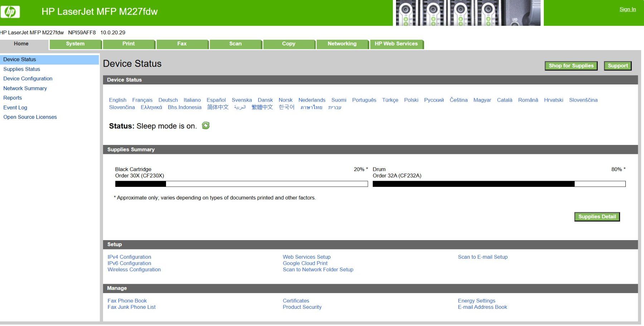Screen dimensions: 644x326
Task: Click the Drum level progress bar
Action: pos(499,184)
